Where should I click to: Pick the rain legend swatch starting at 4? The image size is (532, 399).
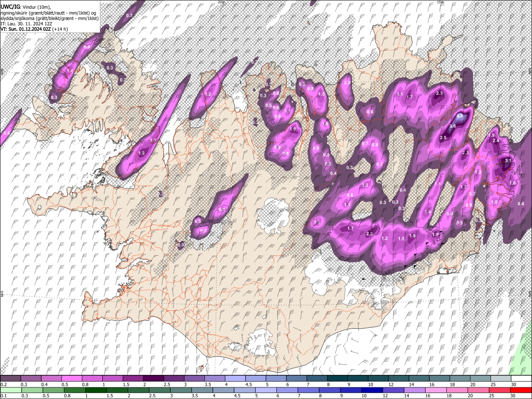coord(223,390)
